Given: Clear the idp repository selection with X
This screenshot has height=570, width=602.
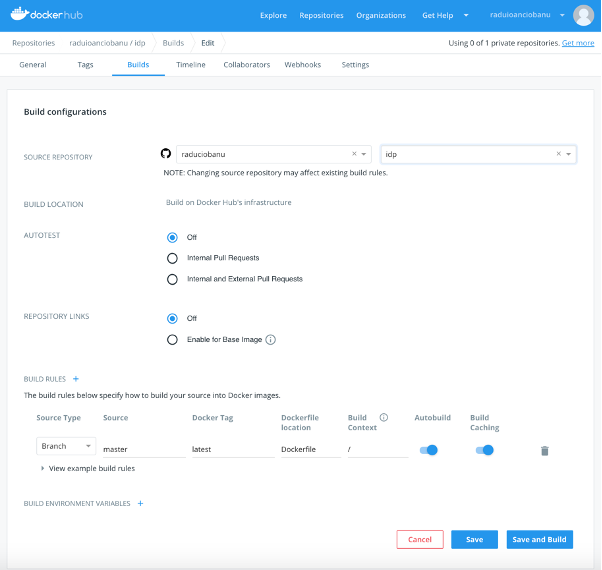Looking at the screenshot, I should pyautogui.click(x=558, y=154).
